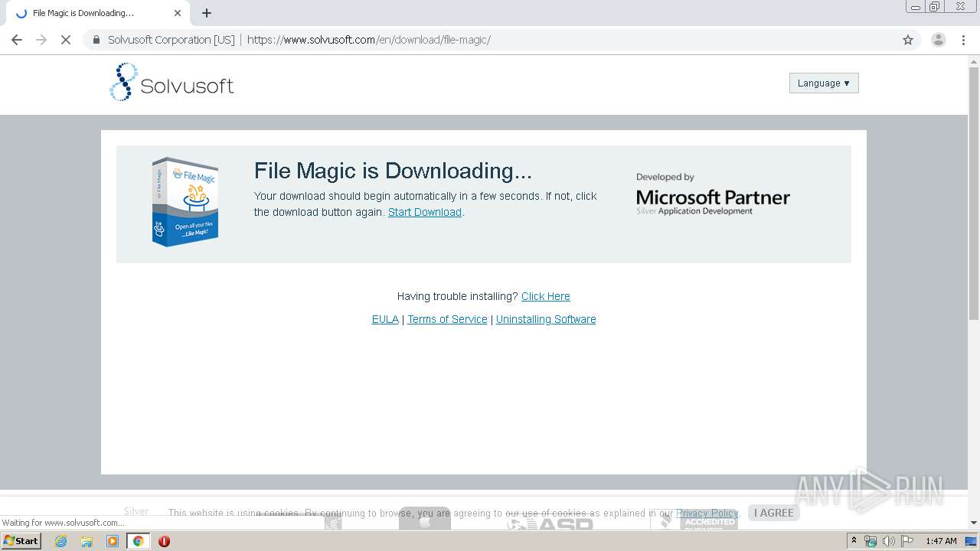Open the Chrome three-dot menu

click(x=964, y=40)
